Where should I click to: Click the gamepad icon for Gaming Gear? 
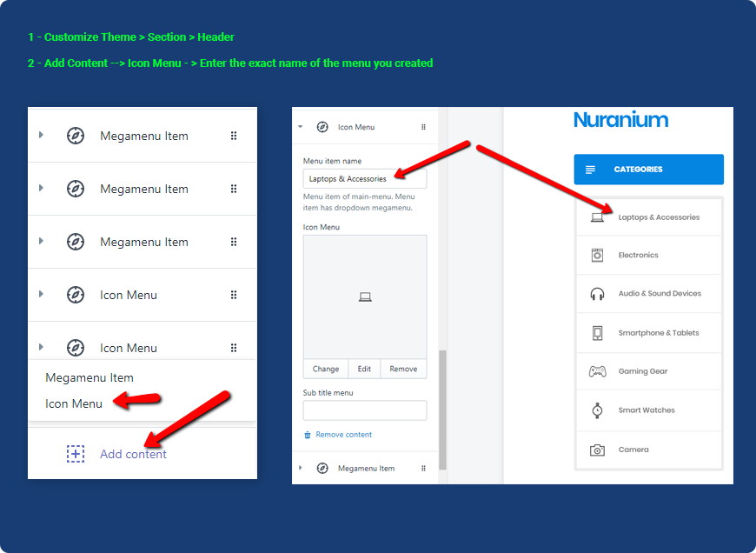(597, 371)
